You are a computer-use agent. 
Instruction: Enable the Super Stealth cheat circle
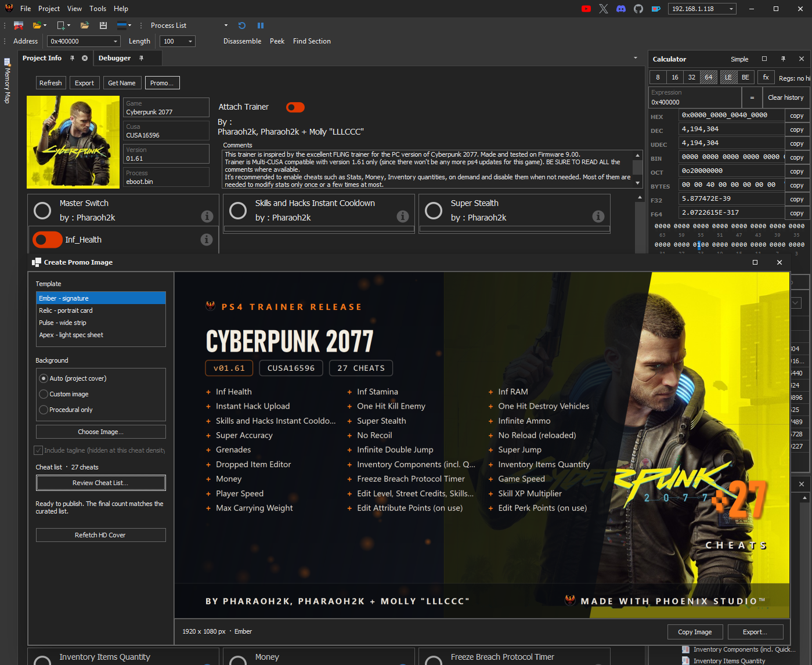coord(434,211)
